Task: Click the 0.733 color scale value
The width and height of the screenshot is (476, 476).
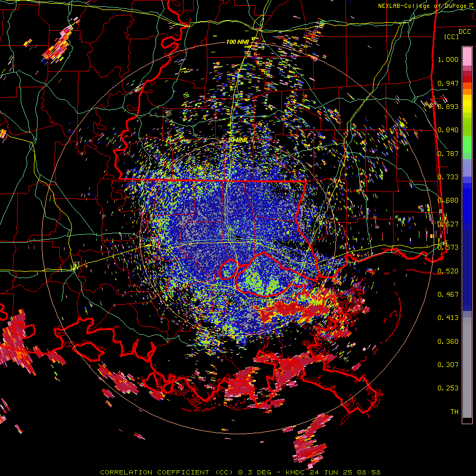Action: point(448,177)
